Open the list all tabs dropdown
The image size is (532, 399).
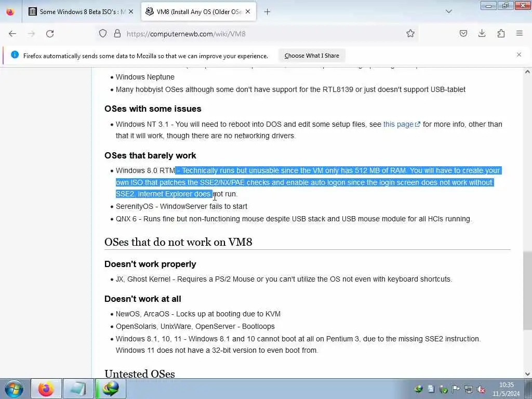[x=448, y=11]
